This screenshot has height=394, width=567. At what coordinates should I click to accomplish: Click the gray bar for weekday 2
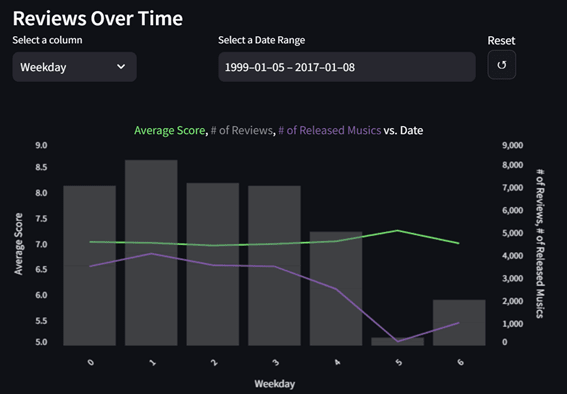[x=213, y=264]
